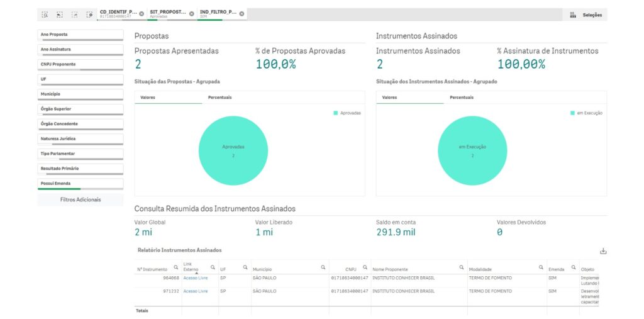
Task: Click search icon for Modalidade column
Action: [541, 267]
